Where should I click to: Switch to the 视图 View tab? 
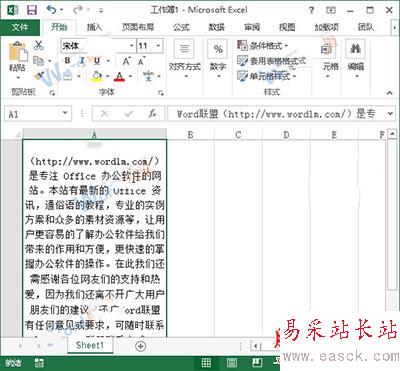[x=287, y=27]
